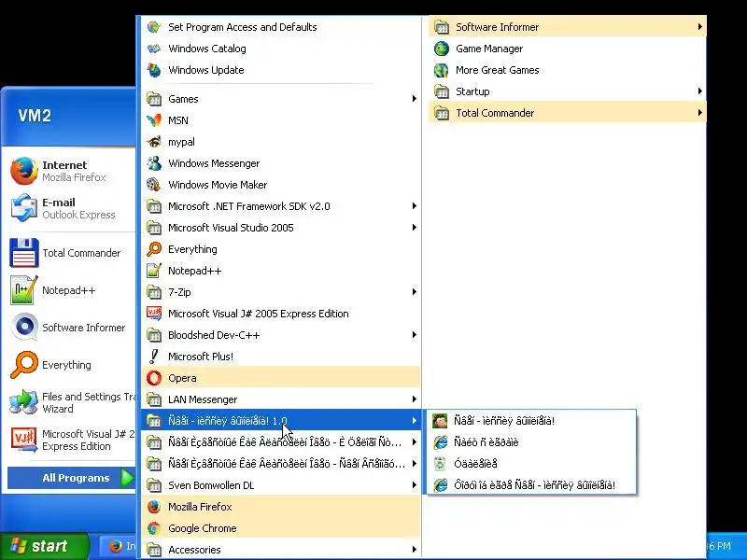Click the Microsoft Visual J# 2005 Express Edition label
Image resolution: width=747 pixels, height=560 pixels.
(259, 314)
